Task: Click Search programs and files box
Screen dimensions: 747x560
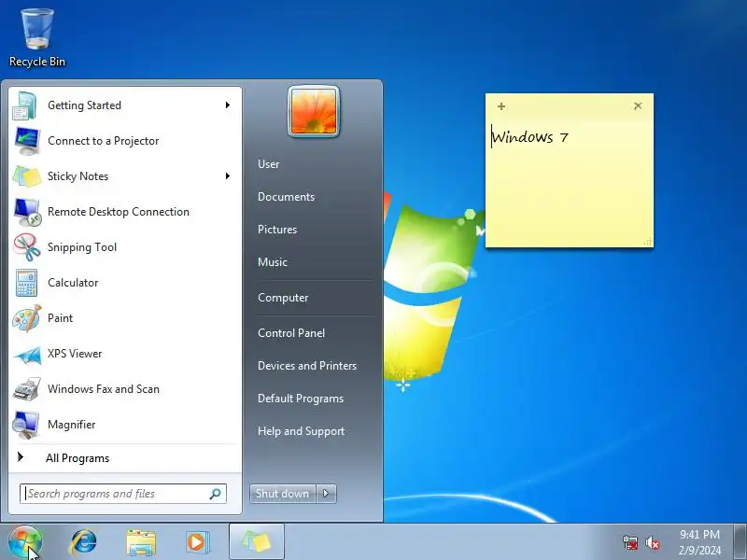Action: 123,494
